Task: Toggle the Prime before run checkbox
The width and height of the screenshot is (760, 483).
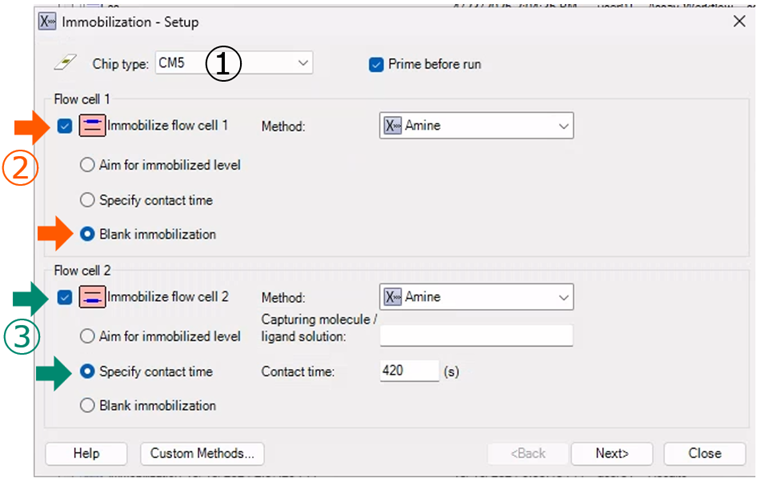Action: click(x=377, y=65)
